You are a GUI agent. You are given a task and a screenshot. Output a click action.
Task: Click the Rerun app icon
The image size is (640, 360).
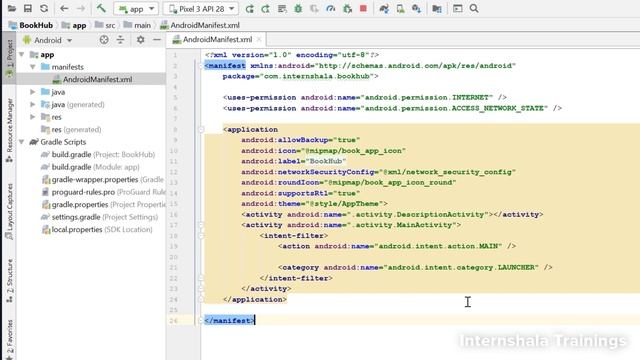[x=250, y=9]
